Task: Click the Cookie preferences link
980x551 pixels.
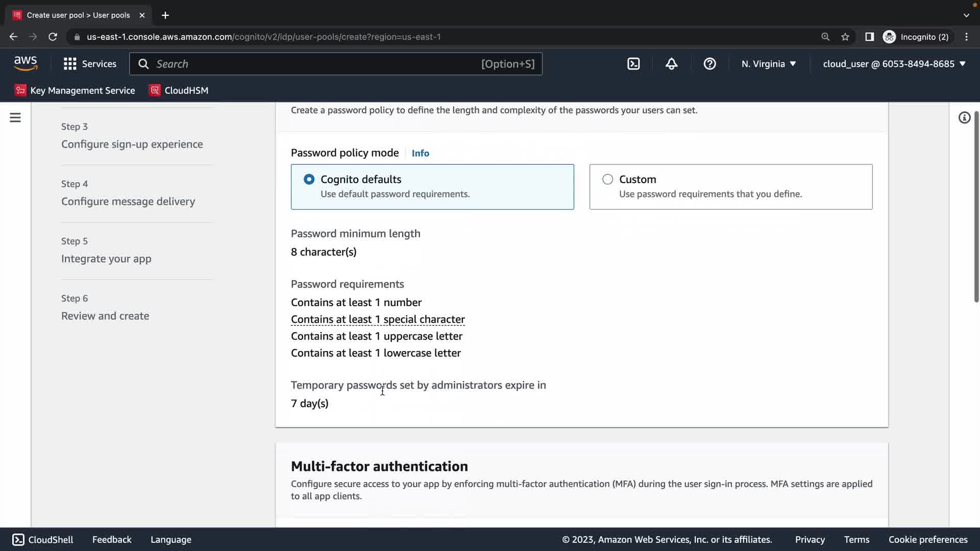Action: 927,540
